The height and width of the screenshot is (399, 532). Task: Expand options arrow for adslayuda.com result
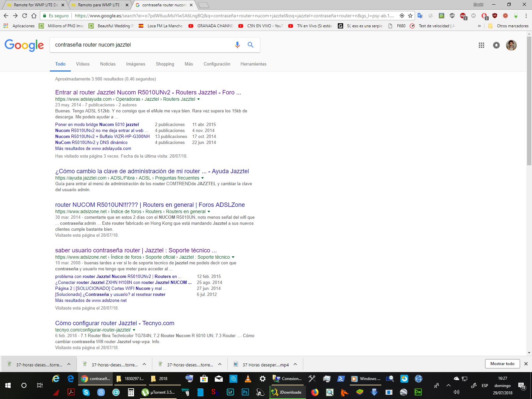coord(199,99)
